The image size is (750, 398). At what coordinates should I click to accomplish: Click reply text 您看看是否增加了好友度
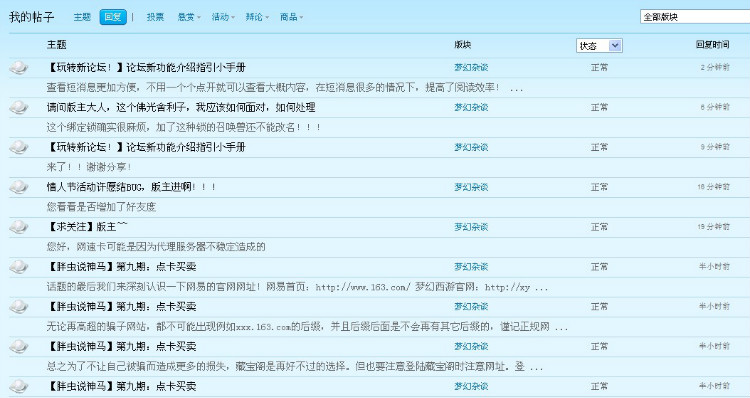point(101,207)
